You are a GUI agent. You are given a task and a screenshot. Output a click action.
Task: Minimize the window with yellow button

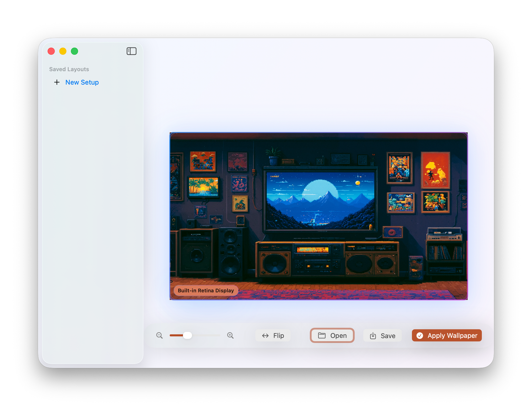[x=63, y=51]
